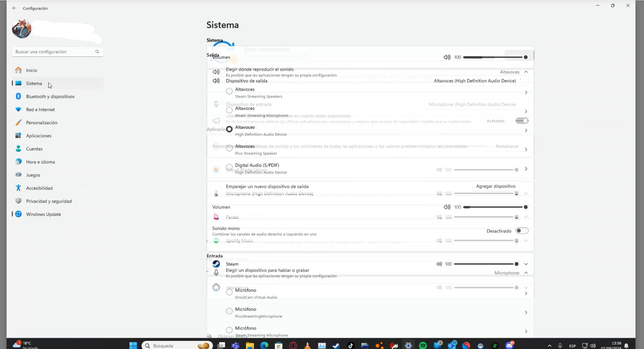Adjust the Steam app volume slider
The image size is (644, 349).
(486, 264)
